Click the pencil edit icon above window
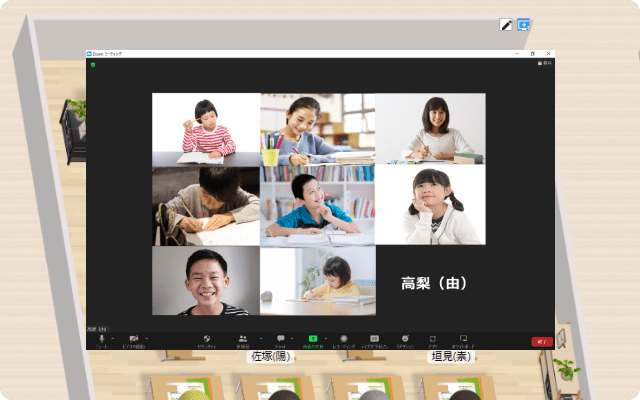The width and height of the screenshot is (640, 400). pyautogui.click(x=506, y=24)
